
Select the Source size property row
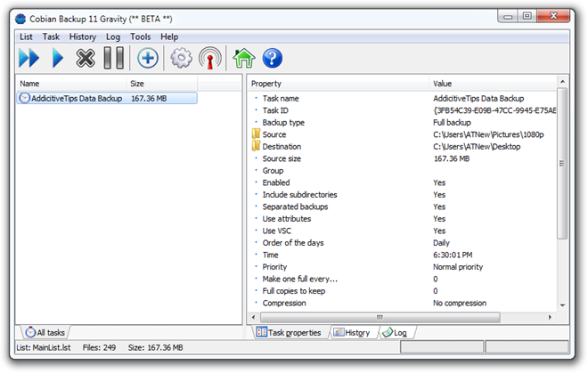(x=403, y=158)
